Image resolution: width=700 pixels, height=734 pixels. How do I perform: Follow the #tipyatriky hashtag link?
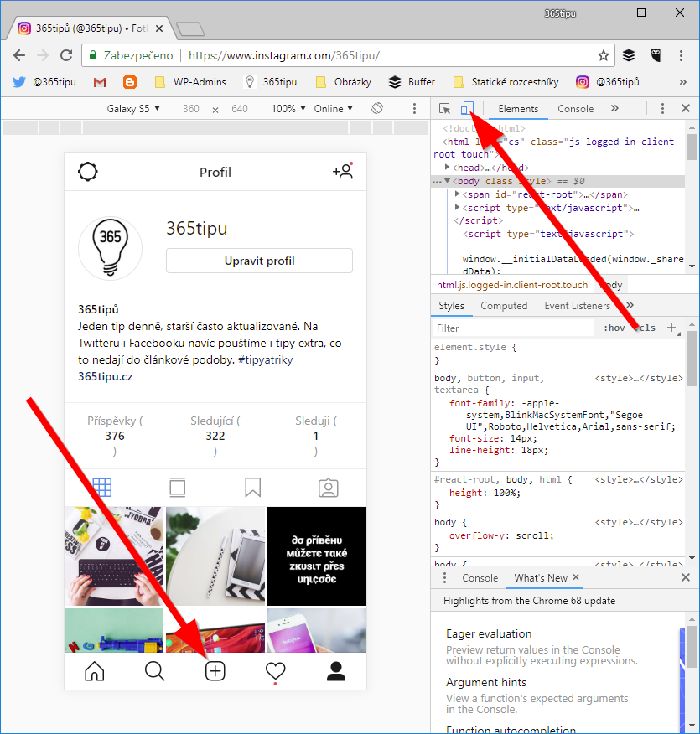266,359
